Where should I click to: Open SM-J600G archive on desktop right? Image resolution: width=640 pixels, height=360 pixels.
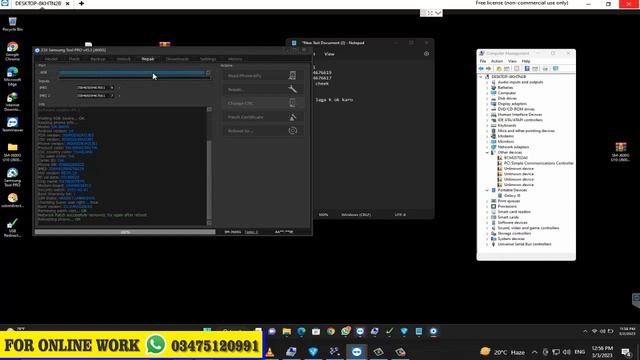click(x=620, y=152)
